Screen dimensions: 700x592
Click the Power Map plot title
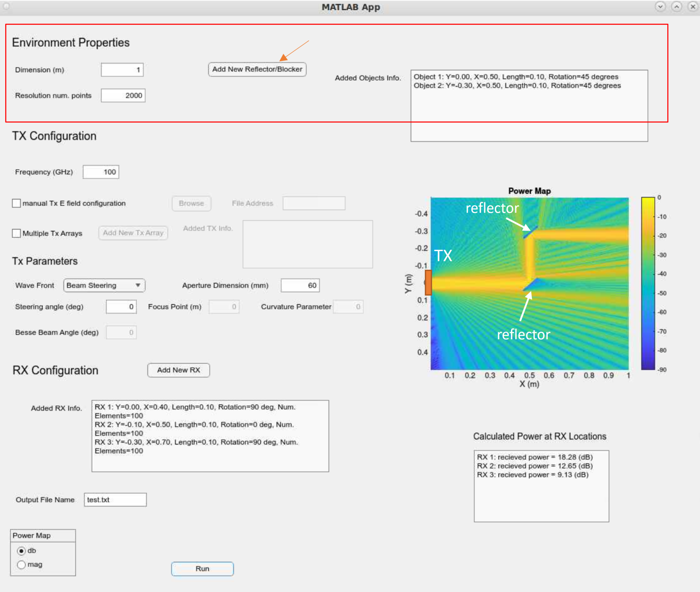pos(529,191)
